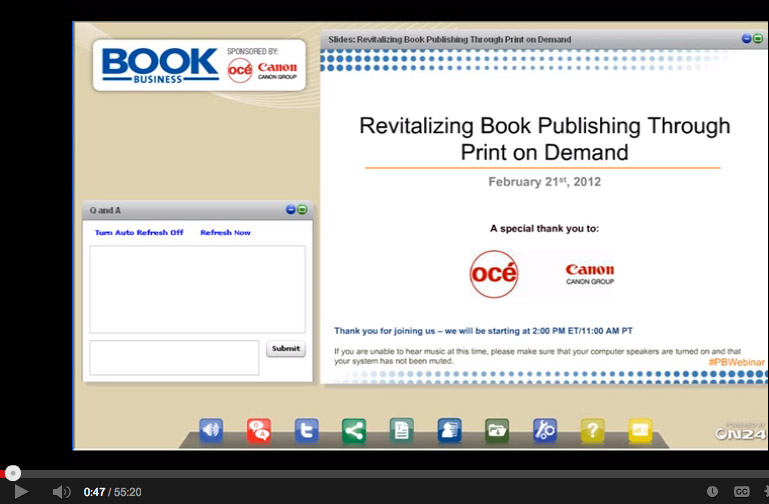The width and height of the screenshot is (769, 504).
Task: Open the green share widget icon
Action: [x=354, y=431]
